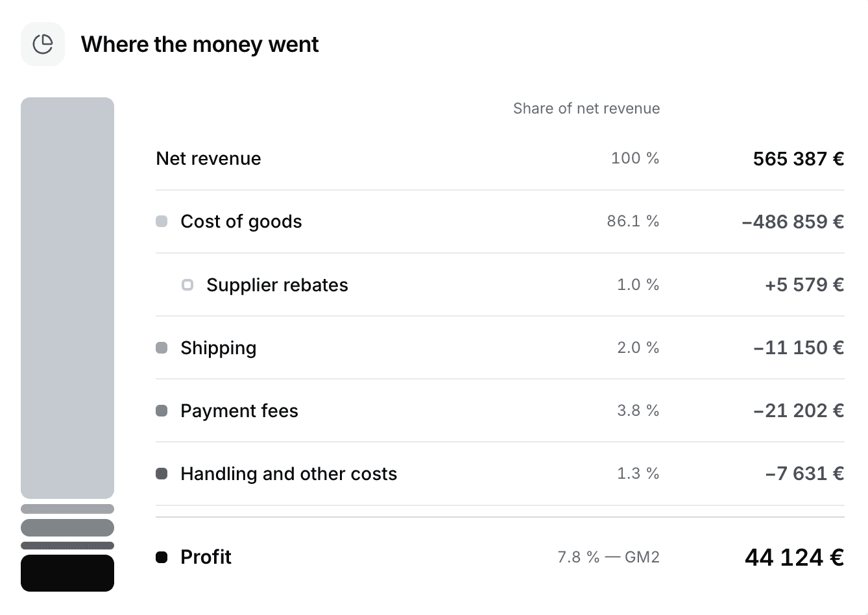Click the Share of net revenue header
The height and width of the screenshot is (615, 868).
pos(586,108)
